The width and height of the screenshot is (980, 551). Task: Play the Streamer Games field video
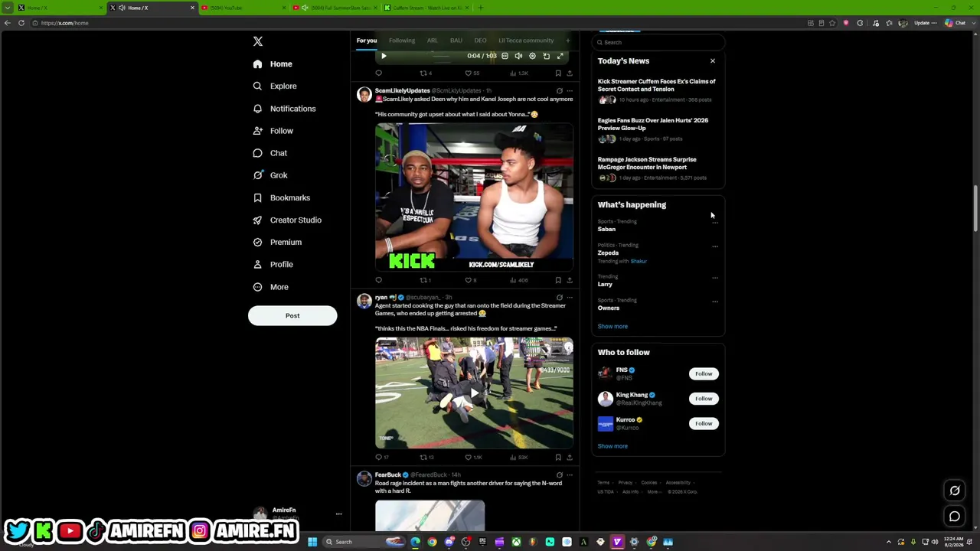474,393
